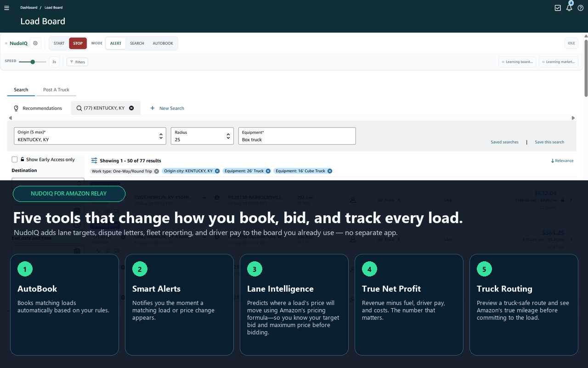Open NudoIQ settings gear
The height and width of the screenshot is (368, 588).
tap(35, 43)
